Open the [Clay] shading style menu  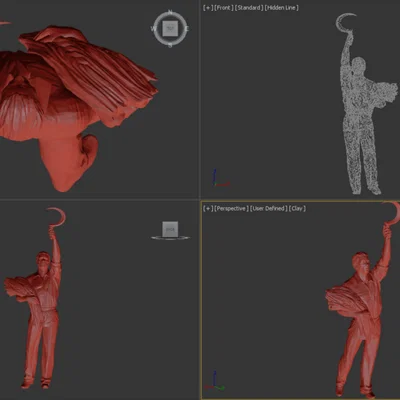[x=297, y=209]
